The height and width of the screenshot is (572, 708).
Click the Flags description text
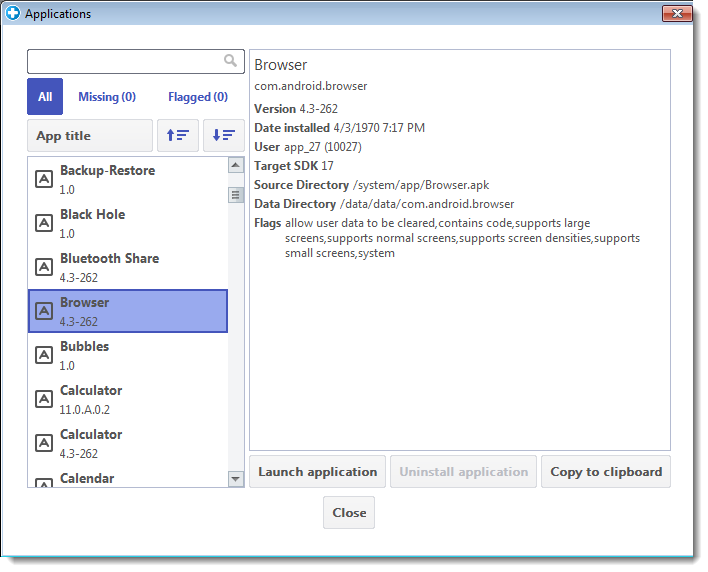[462, 238]
